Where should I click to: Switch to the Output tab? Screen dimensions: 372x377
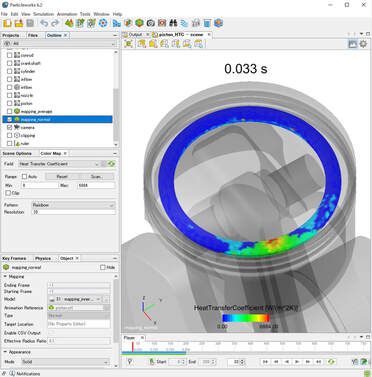coord(135,35)
